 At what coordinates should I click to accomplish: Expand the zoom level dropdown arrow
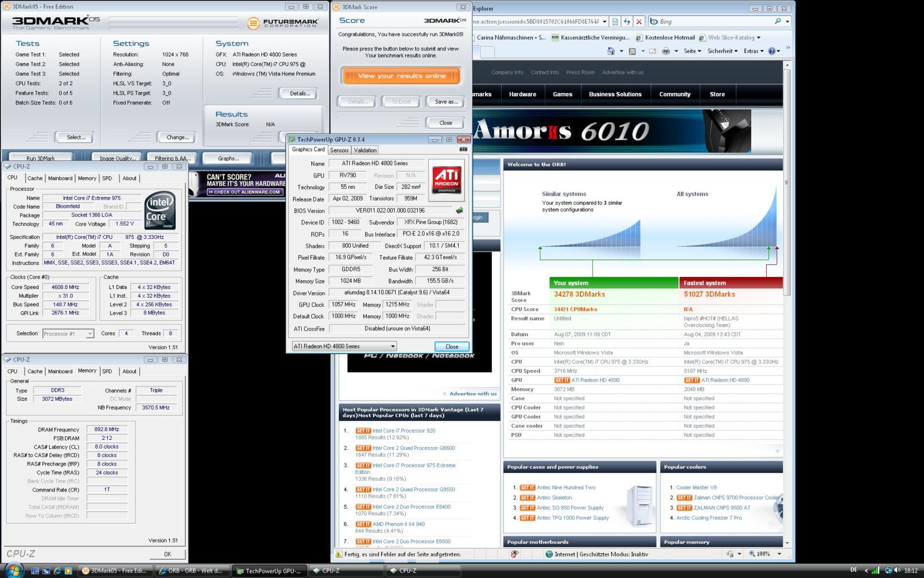[x=779, y=554]
